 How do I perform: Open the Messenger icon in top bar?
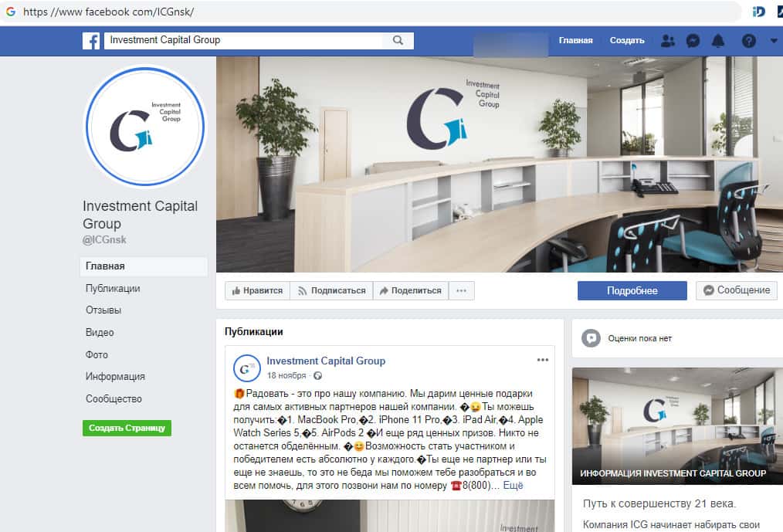693,41
